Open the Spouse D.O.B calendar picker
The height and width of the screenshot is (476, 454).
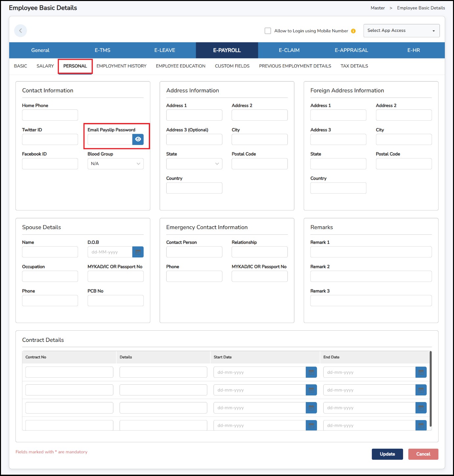pyautogui.click(x=138, y=252)
